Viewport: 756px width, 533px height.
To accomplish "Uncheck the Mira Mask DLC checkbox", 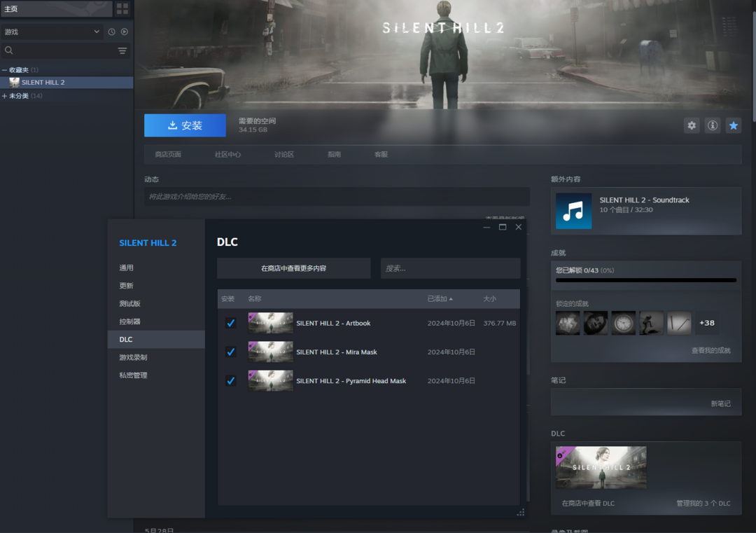I will 230,352.
